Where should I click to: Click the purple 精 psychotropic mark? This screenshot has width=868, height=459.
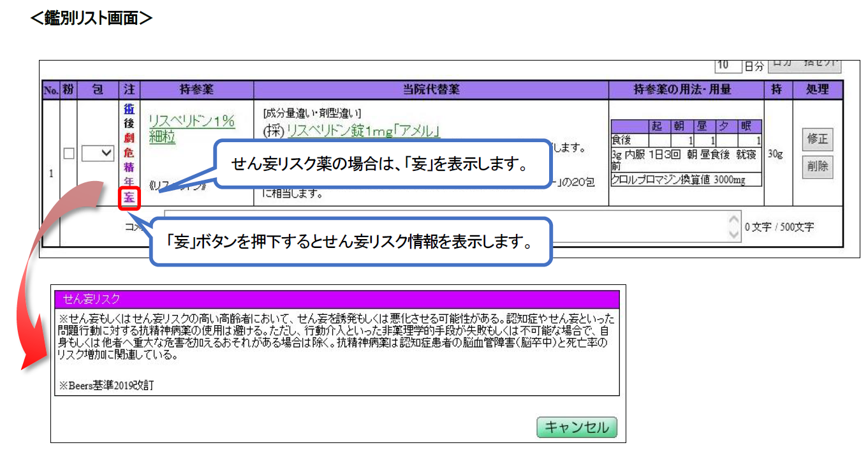coord(129,168)
